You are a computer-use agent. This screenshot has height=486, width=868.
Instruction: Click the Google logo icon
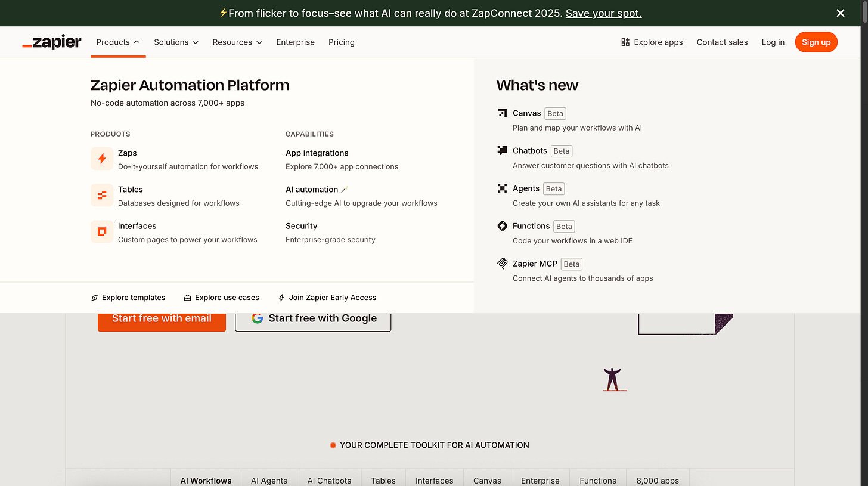click(258, 318)
